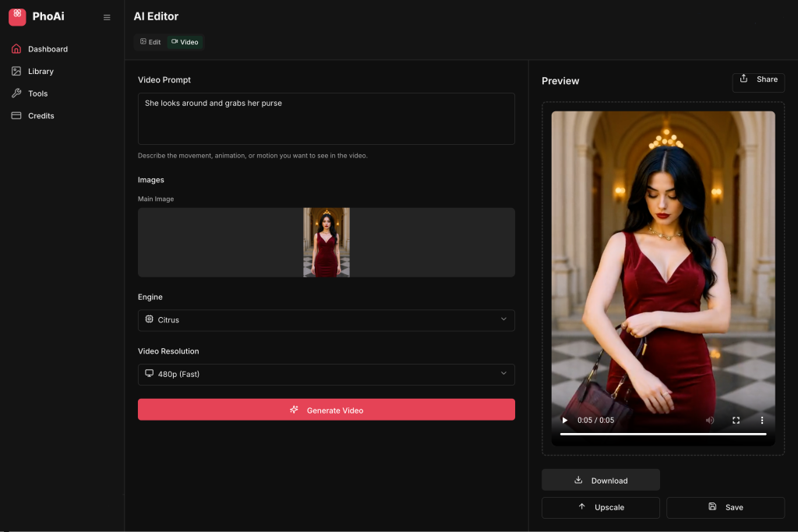Viewport: 798px width, 532px height.
Task: Open the Credits page
Action: [41, 116]
